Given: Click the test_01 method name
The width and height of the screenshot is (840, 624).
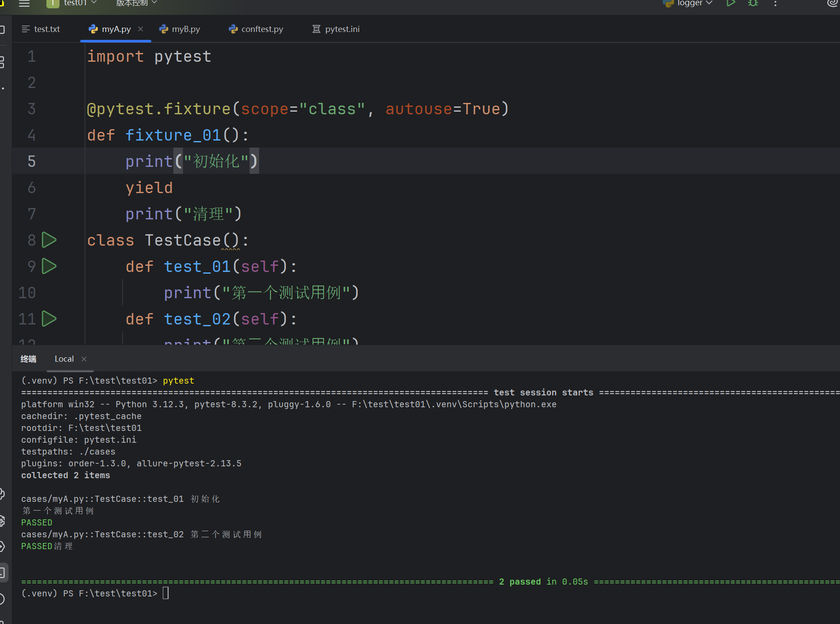Looking at the screenshot, I should click(x=197, y=267).
